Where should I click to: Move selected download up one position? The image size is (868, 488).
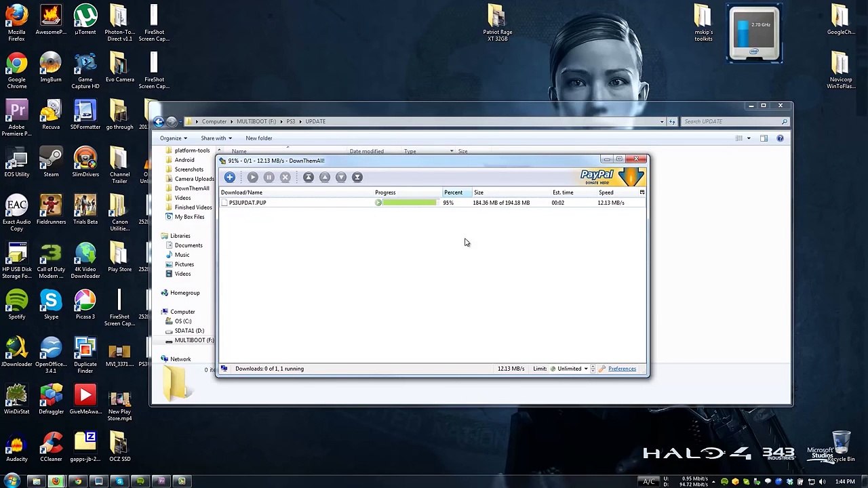click(x=325, y=177)
